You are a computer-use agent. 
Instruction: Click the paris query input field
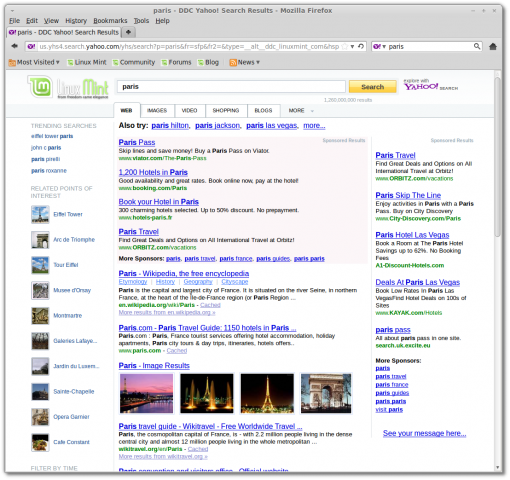pyautogui.click(x=231, y=87)
